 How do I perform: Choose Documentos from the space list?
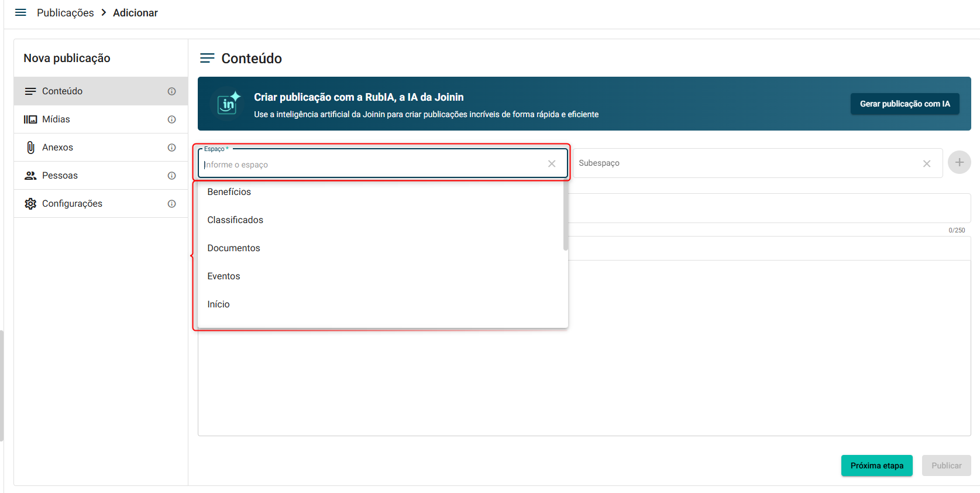point(380,248)
